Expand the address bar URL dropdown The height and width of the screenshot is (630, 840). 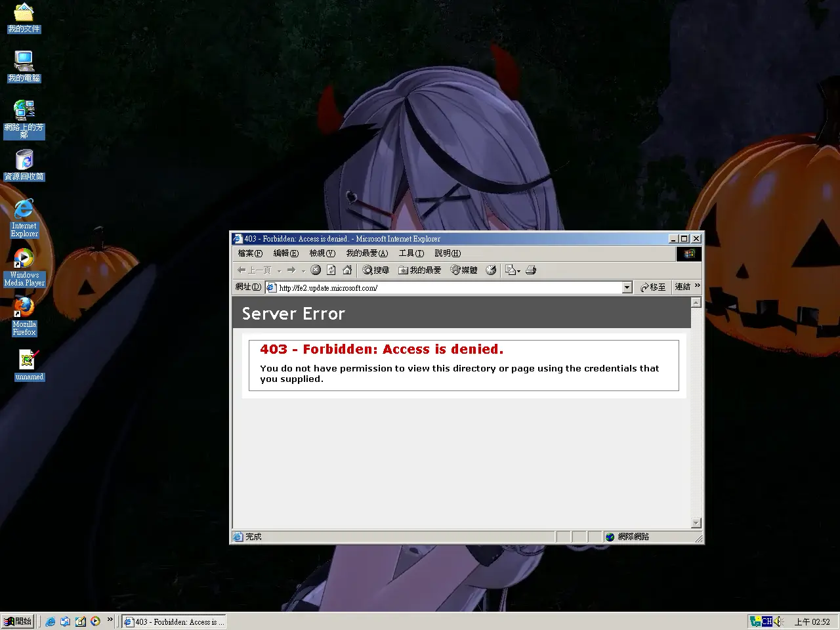point(627,287)
